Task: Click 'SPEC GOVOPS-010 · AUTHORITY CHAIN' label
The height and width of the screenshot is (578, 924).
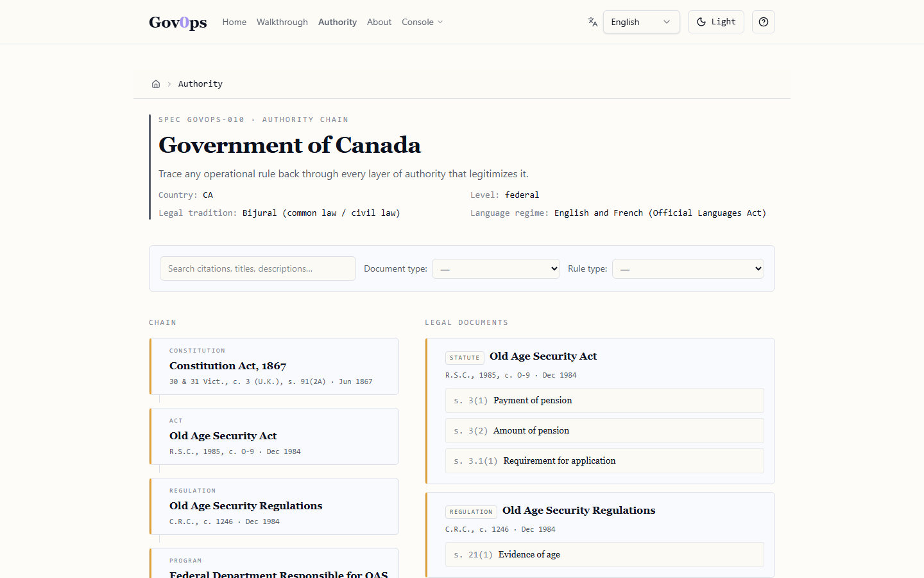Action: (x=253, y=119)
